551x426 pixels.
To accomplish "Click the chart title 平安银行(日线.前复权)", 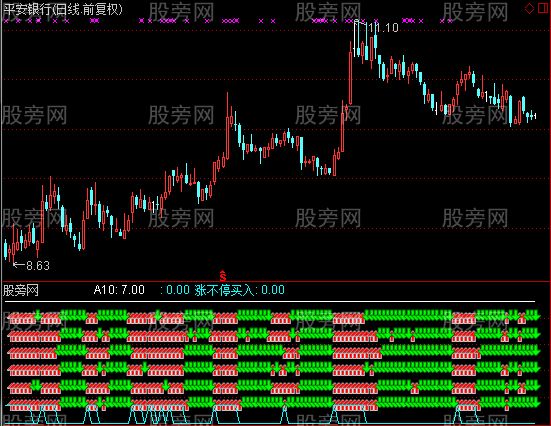I will (63, 9).
